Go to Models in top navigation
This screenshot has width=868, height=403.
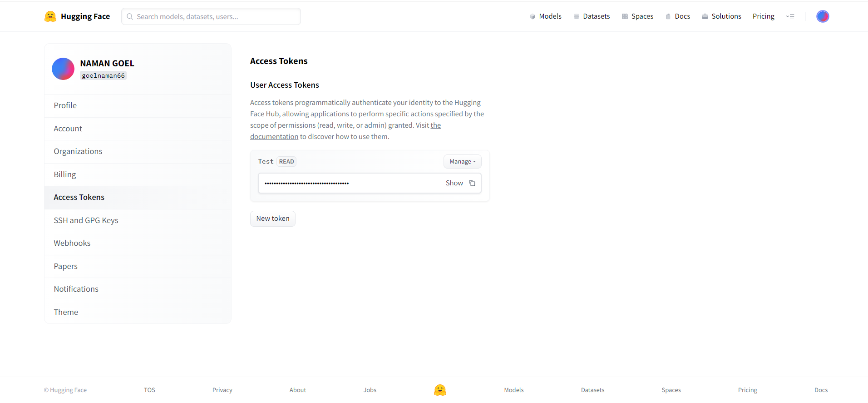[545, 16]
